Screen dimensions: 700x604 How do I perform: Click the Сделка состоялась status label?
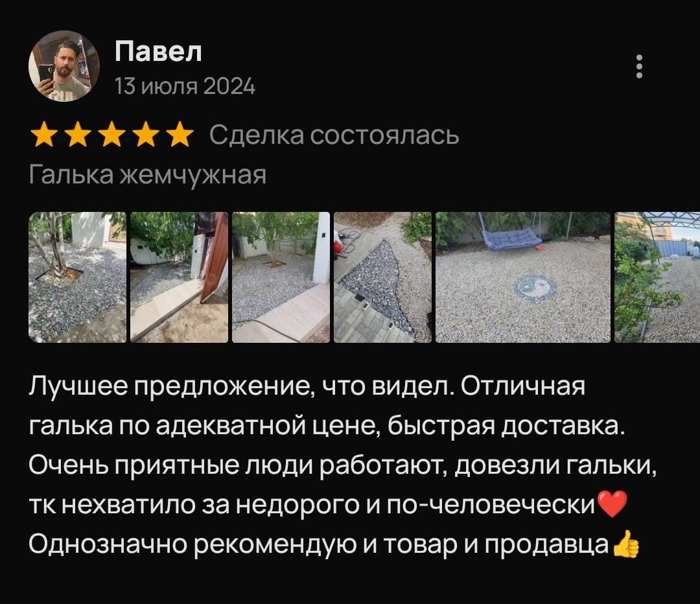pos(334,135)
